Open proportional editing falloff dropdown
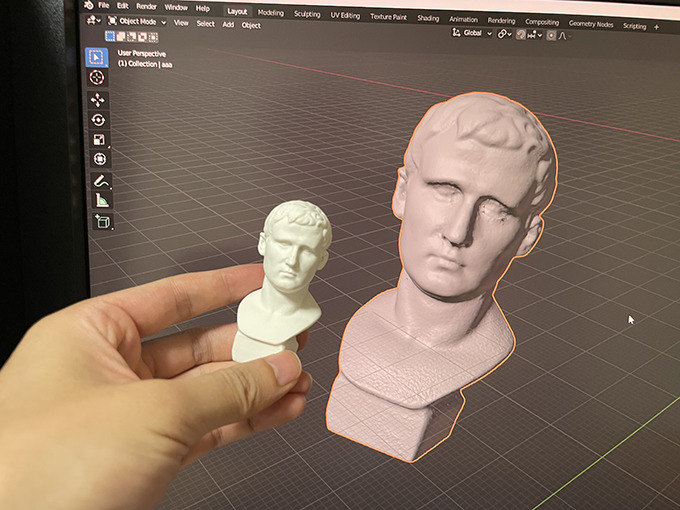Image resolution: width=680 pixels, height=510 pixels. tap(564, 36)
